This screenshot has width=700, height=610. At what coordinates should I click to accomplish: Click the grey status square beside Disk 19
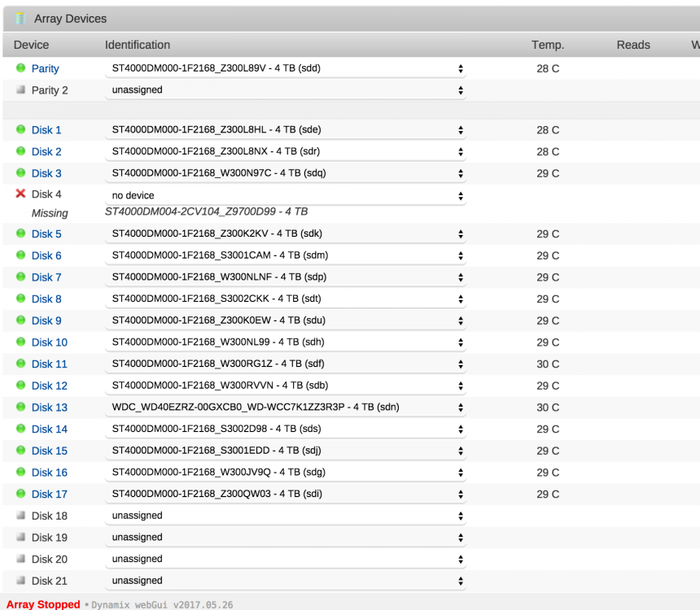pos(20,537)
